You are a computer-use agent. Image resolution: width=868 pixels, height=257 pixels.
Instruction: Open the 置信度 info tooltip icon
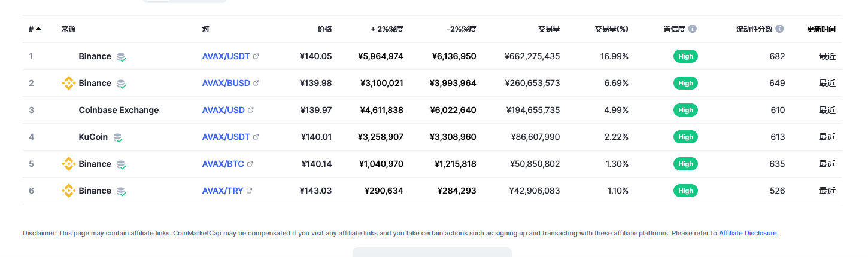click(693, 29)
